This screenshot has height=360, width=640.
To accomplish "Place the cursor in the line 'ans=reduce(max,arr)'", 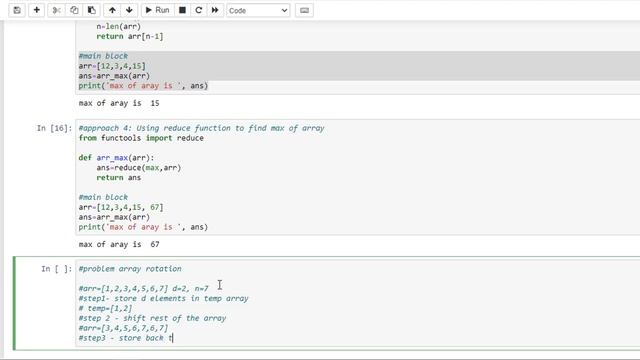I will tap(138, 168).
